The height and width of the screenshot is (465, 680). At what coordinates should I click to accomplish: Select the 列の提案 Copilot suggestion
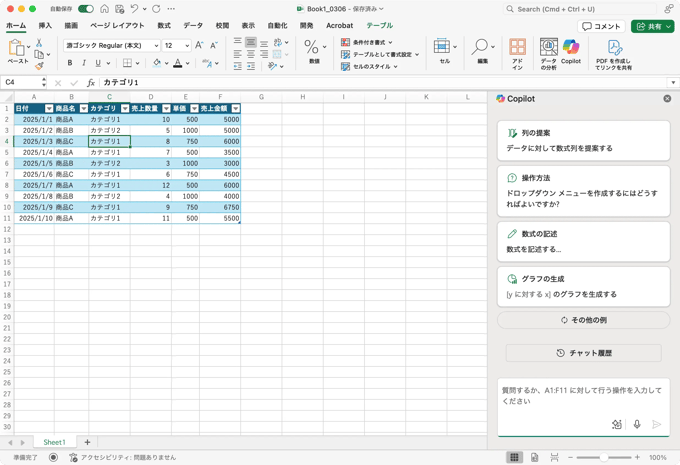(x=583, y=141)
